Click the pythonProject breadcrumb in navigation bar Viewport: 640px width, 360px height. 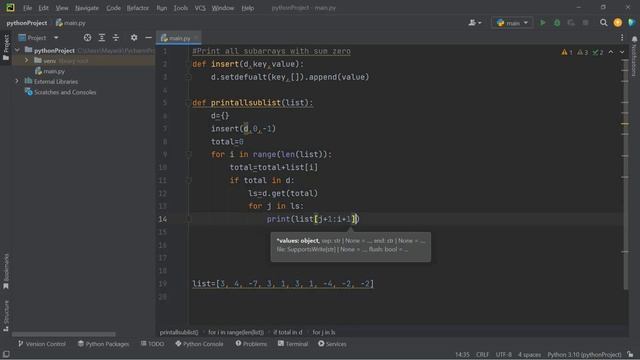coord(27,23)
